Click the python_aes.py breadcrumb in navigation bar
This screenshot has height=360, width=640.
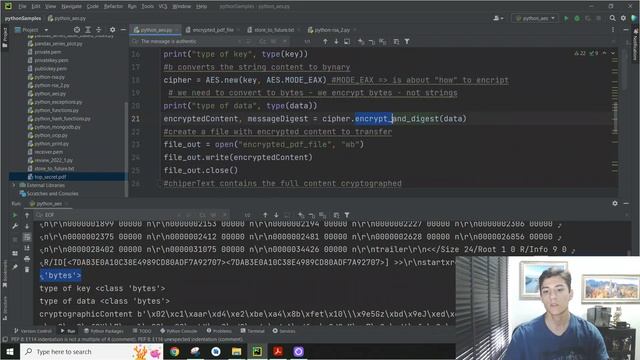click(67, 18)
